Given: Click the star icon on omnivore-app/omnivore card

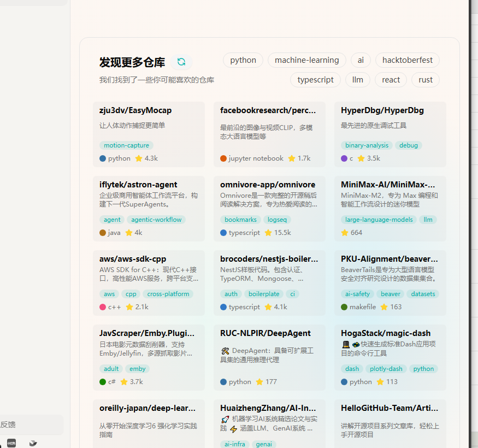Looking at the screenshot, I should pos(268,233).
